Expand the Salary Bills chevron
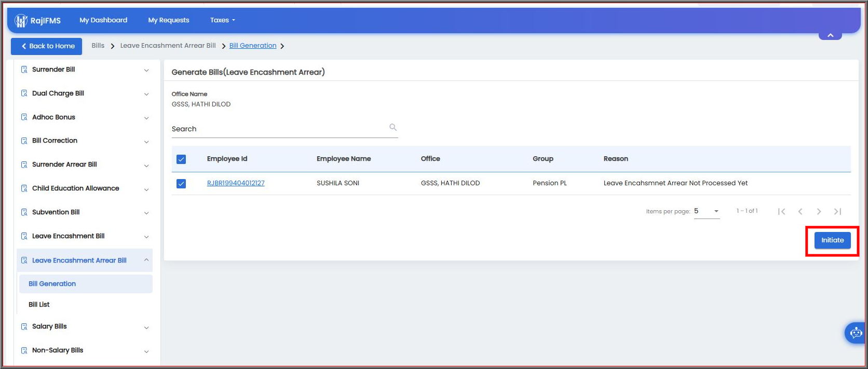The image size is (868, 369). pyautogui.click(x=146, y=327)
